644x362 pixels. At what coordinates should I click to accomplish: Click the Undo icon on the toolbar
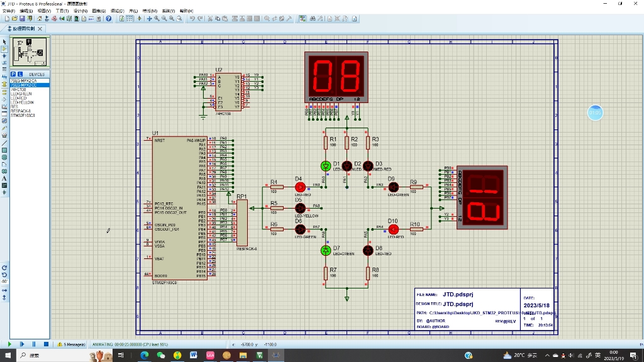(192, 19)
